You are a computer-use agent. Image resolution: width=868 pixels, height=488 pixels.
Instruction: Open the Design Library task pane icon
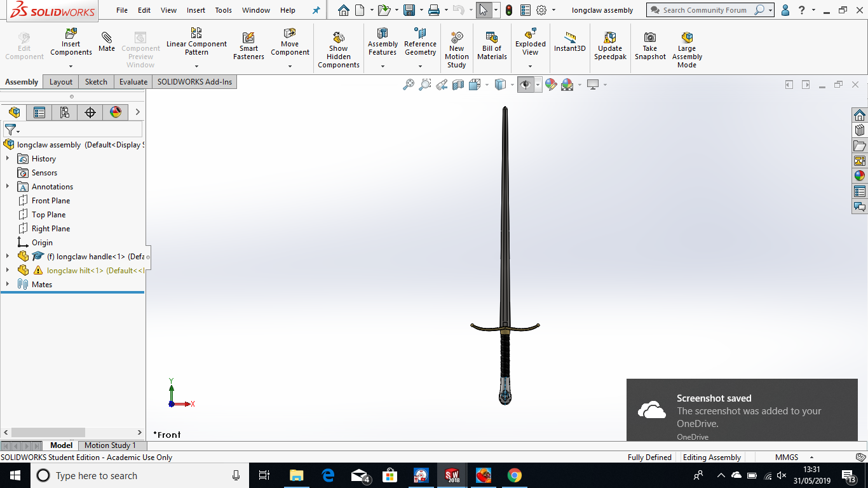pyautogui.click(x=860, y=130)
